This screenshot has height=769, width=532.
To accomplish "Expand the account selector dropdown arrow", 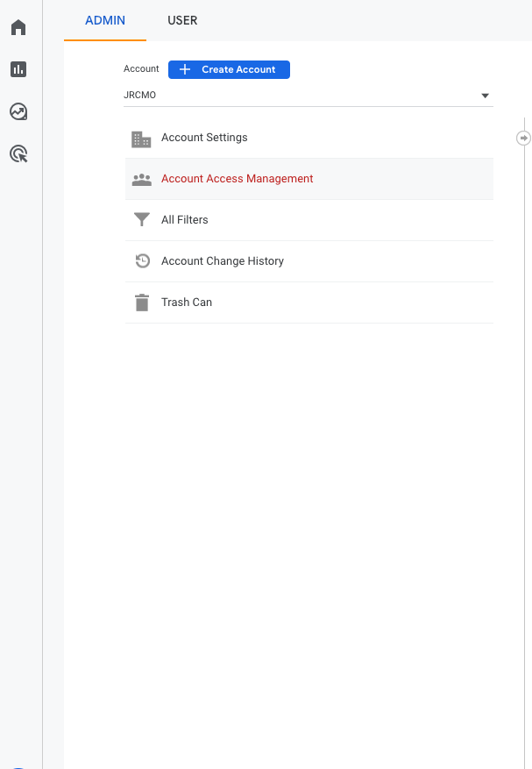I will (485, 96).
